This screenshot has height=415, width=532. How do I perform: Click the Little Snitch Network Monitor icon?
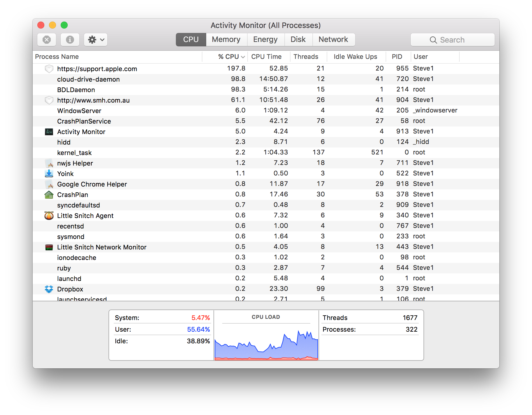pos(49,247)
